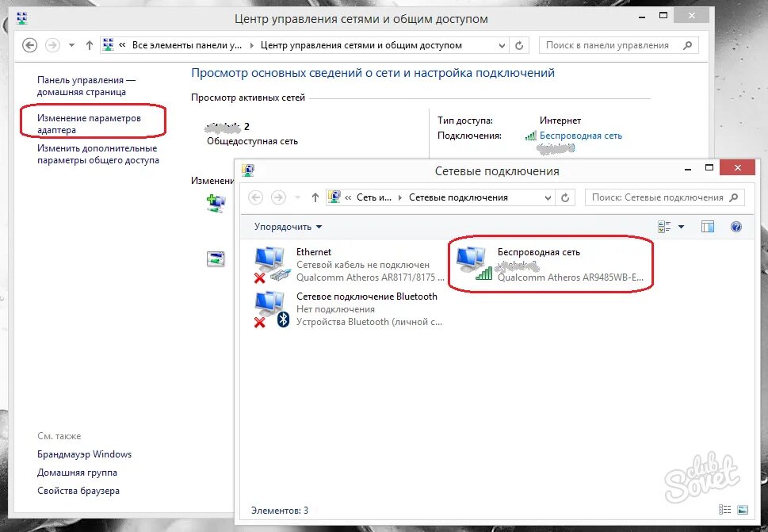The height and width of the screenshot is (532, 768).
Task: Click Up arrow in Network Sharing Center window
Action: (x=89, y=45)
